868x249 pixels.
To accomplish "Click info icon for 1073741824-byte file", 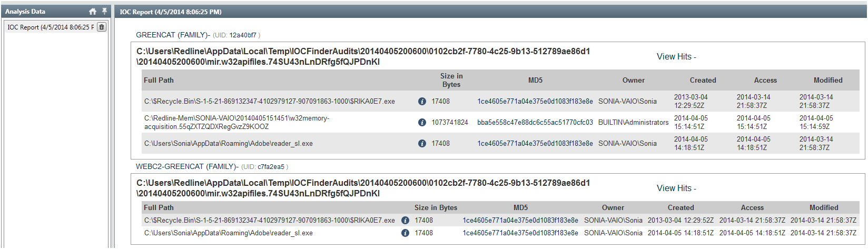I will 422,122.
